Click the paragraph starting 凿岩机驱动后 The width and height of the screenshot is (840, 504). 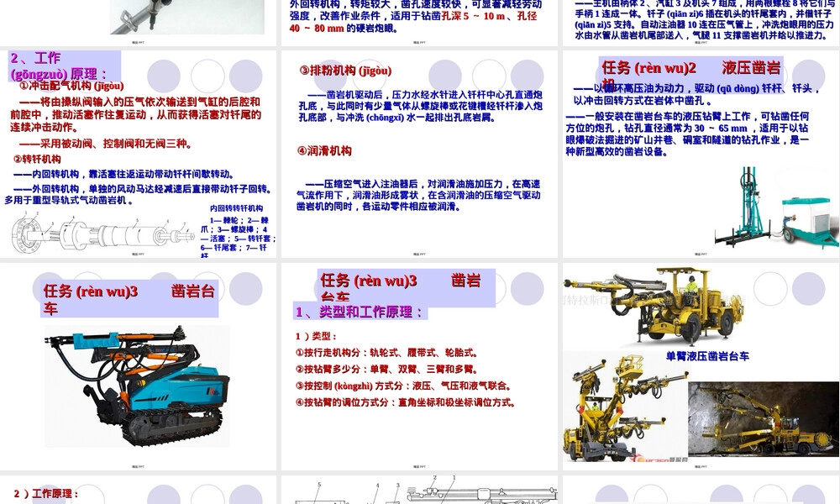(421, 106)
